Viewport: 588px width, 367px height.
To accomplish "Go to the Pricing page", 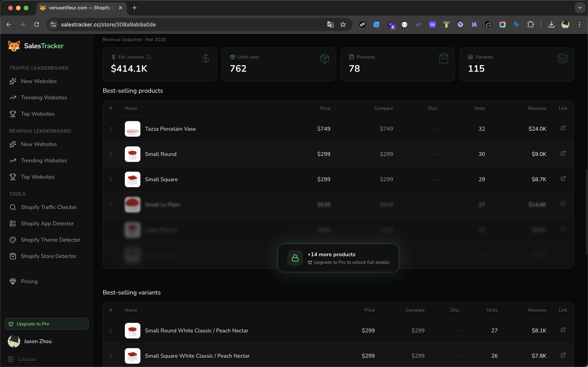I will [x=47, y=281].
